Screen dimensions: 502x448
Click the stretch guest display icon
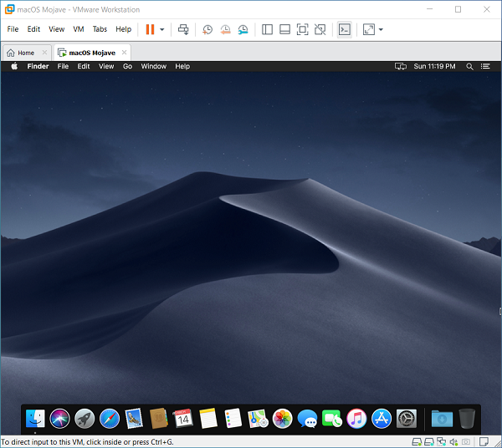(369, 29)
